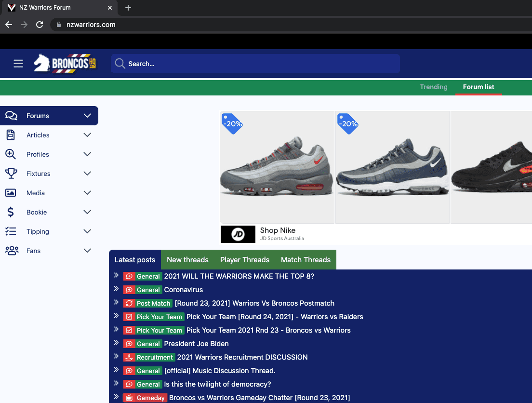Click the Gameday category tag
The height and width of the screenshot is (403, 532).
coord(151,398)
